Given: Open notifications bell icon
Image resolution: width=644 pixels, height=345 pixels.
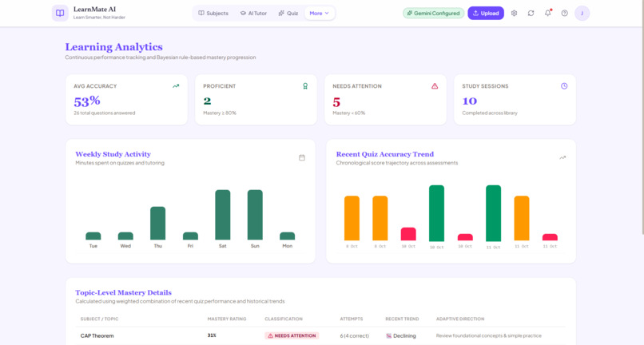Looking at the screenshot, I should [x=547, y=13].
